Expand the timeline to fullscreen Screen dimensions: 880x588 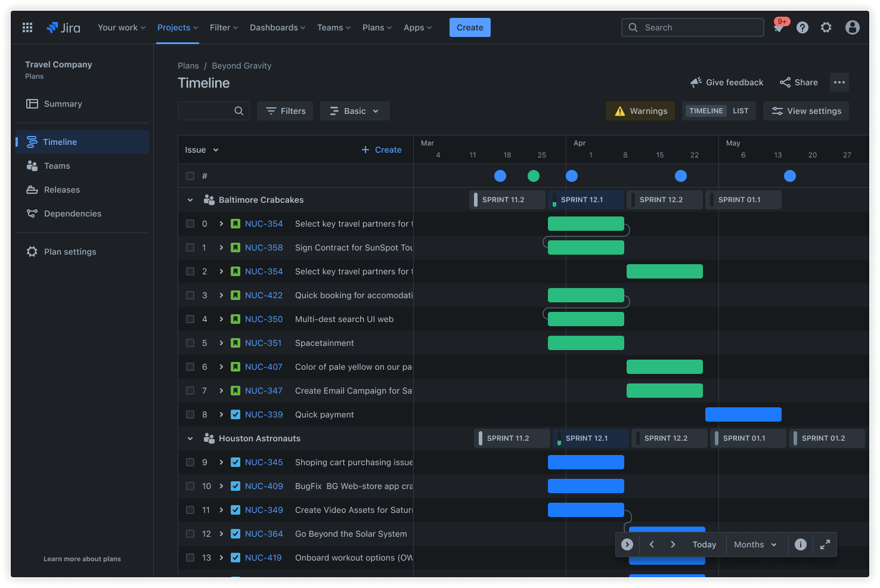point(825,544)
